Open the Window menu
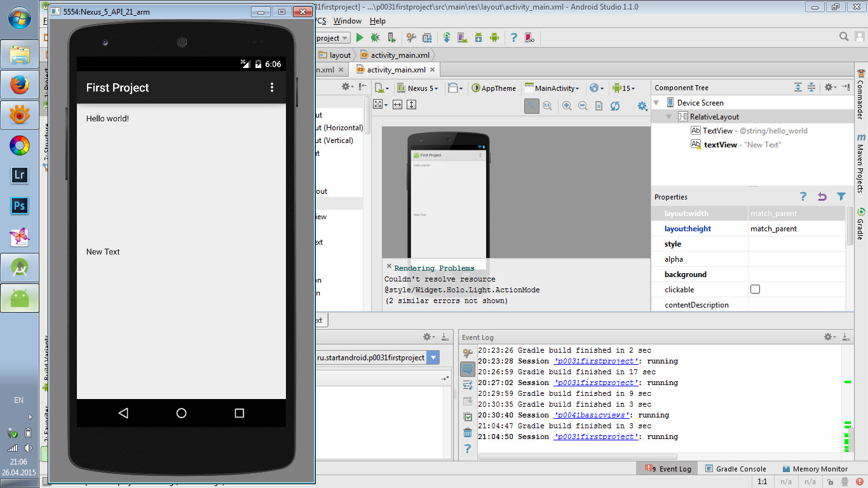Viewport: 868px width, 488px height. 348,21
